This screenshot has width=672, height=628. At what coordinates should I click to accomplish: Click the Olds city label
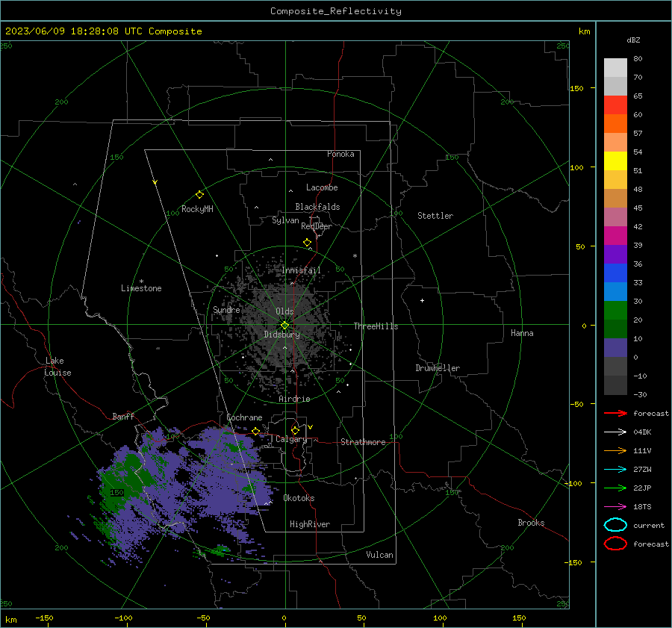point(284,311)
